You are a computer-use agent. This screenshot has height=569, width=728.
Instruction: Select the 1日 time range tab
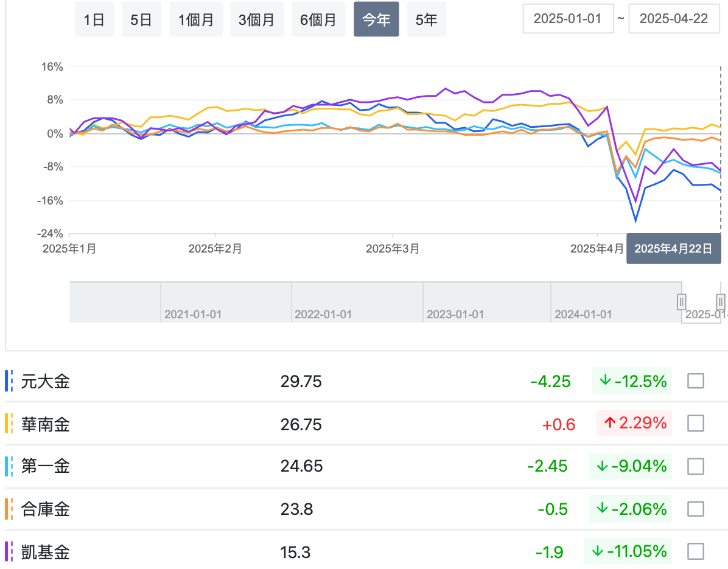tap(94, 19)
